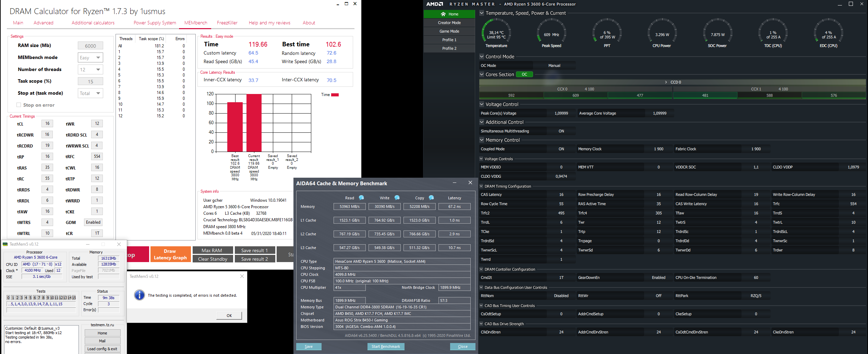Image resolution: width=868 pixels, height=354 pixels.
Task: Enable the Stop on error checkbox
Action: [19, 105]
